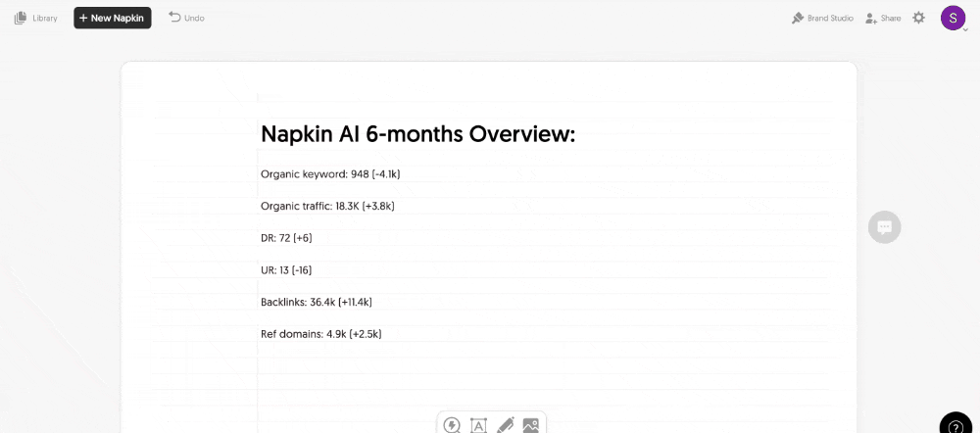Select the lightning spark search tool
The image size is (980, 433).
click(451, 425)
